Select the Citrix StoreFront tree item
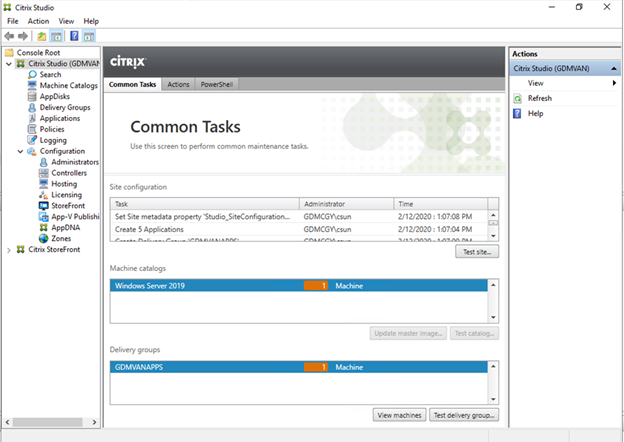 point(54,249)
